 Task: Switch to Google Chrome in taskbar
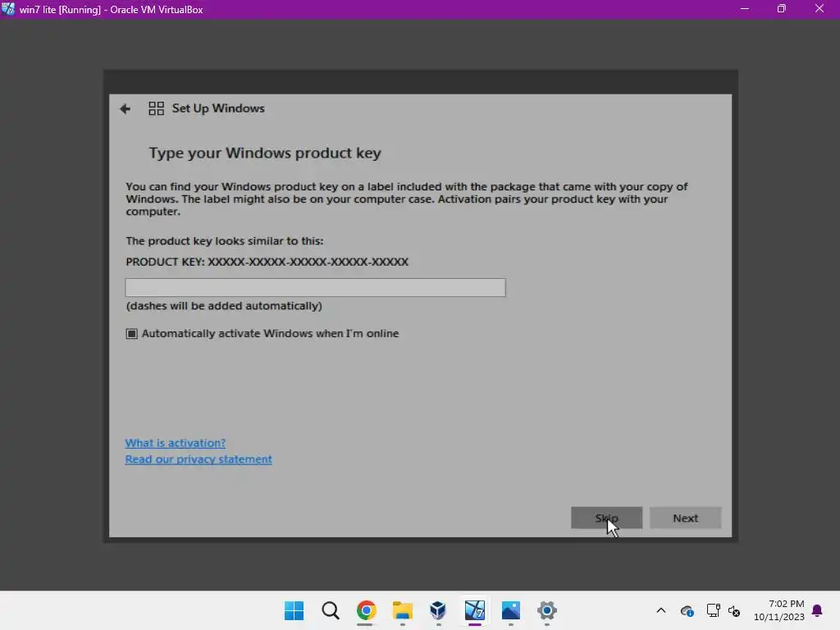point(367,610)
